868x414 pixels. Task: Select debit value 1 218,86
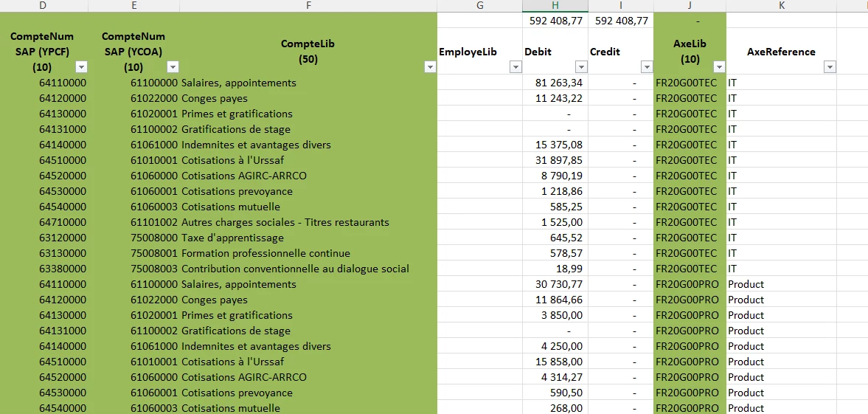click(555, 191)
